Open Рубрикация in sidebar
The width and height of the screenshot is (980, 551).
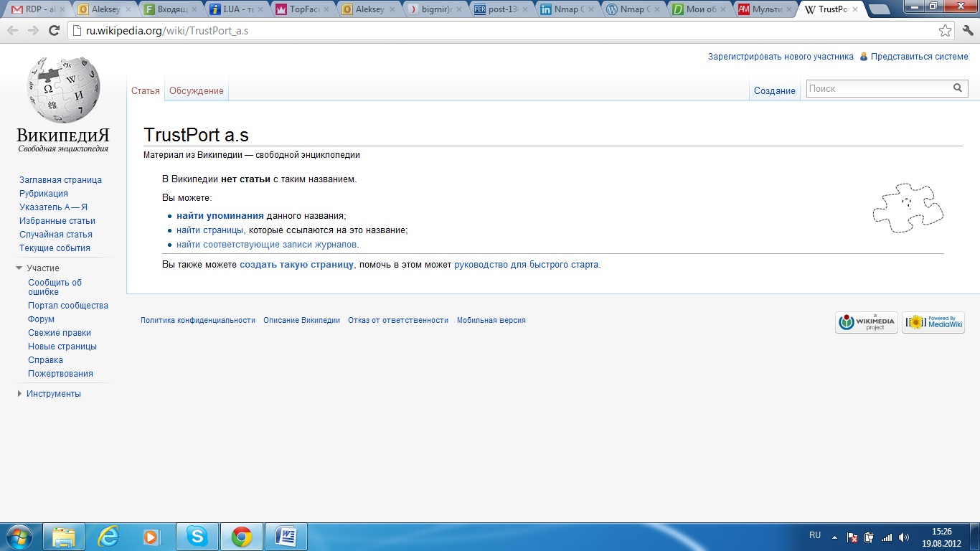pos(44,194)
